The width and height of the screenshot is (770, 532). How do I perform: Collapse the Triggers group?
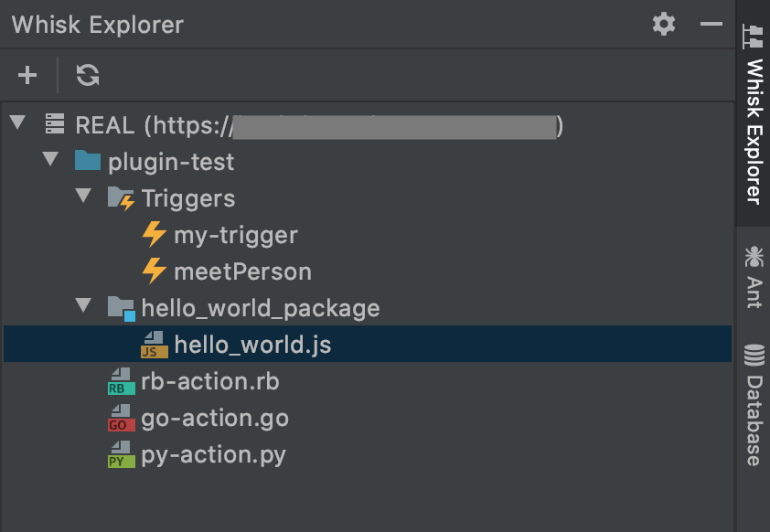click(x=84, y=196)
